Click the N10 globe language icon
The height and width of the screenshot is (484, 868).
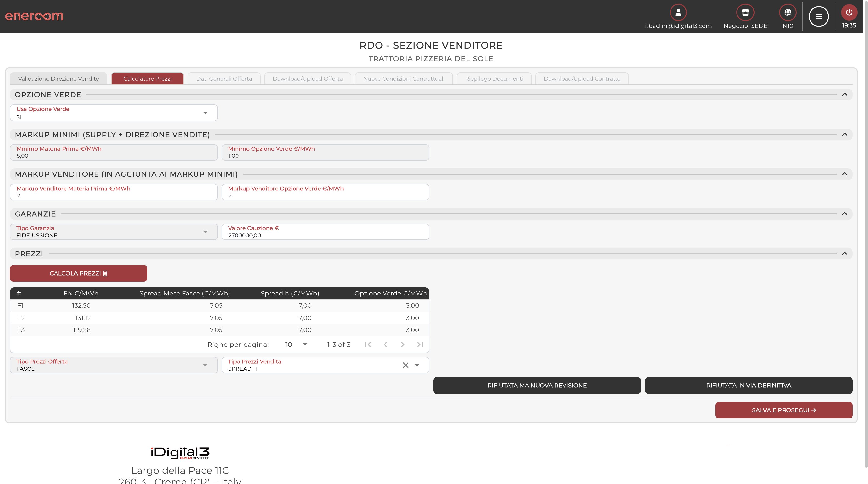(787, 13)
